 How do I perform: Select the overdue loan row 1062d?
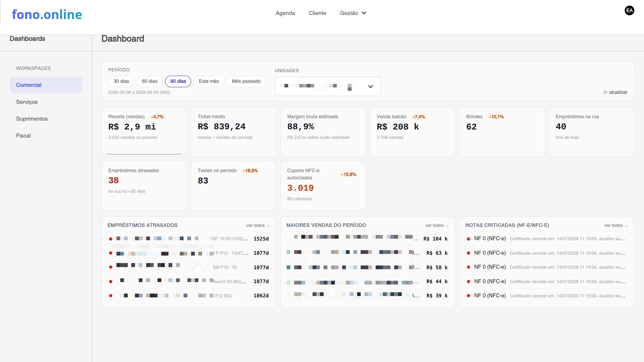pyautogui.click(x=189, y=295)
